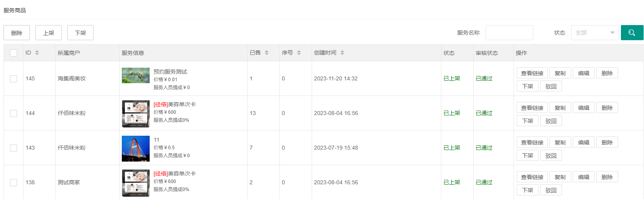Screen dimensions: 644x199
Task: Click 复制 for row 138
Action: 560,177
